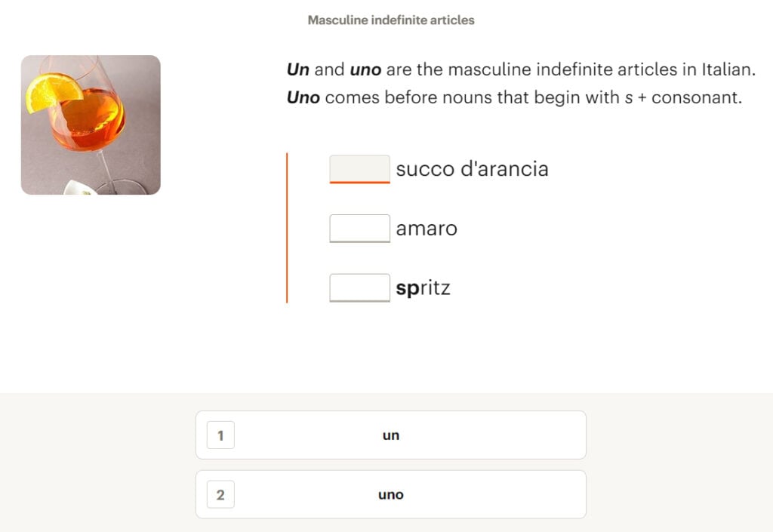The image size is (773, 532).
Task: Click the number badge "2" on the uno card
Action: click(219, 494)
